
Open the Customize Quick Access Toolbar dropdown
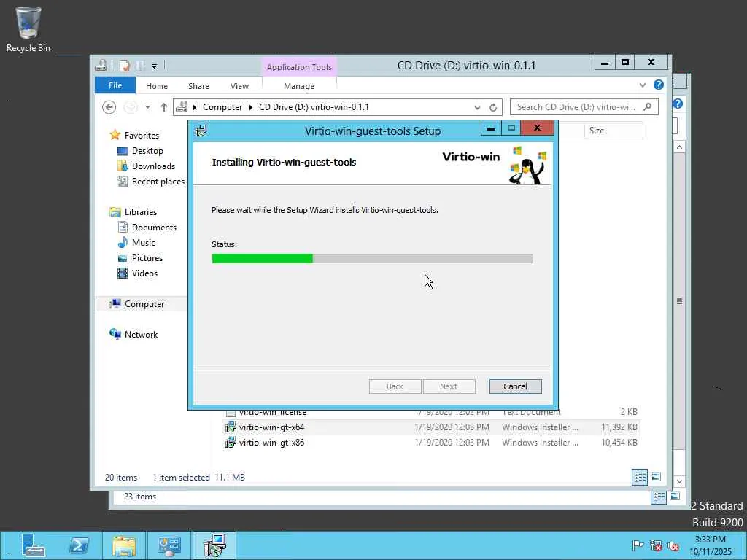point(155,66)
